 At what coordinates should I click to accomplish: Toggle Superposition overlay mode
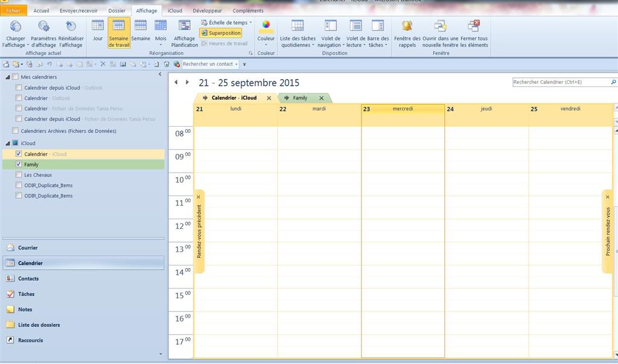pyautogui.click(x=221, y=33)
